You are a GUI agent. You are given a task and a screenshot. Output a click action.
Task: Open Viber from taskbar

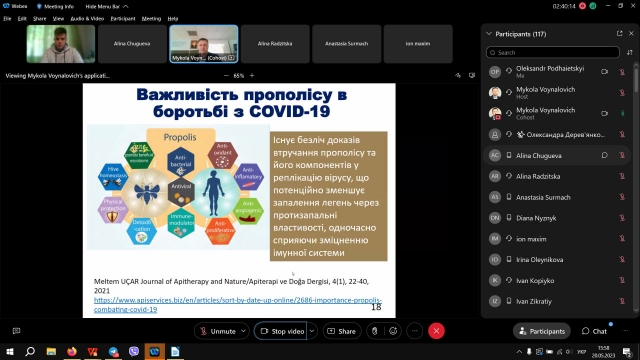(134, 351)
